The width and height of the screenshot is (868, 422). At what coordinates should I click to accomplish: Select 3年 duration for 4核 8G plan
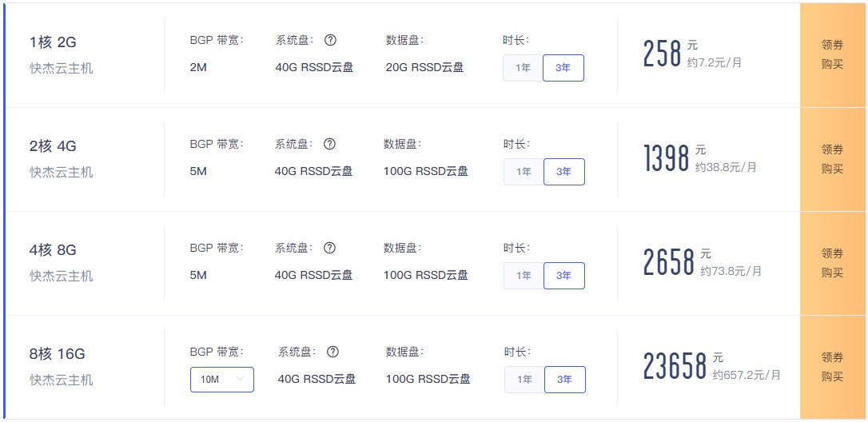pos(564,276)
